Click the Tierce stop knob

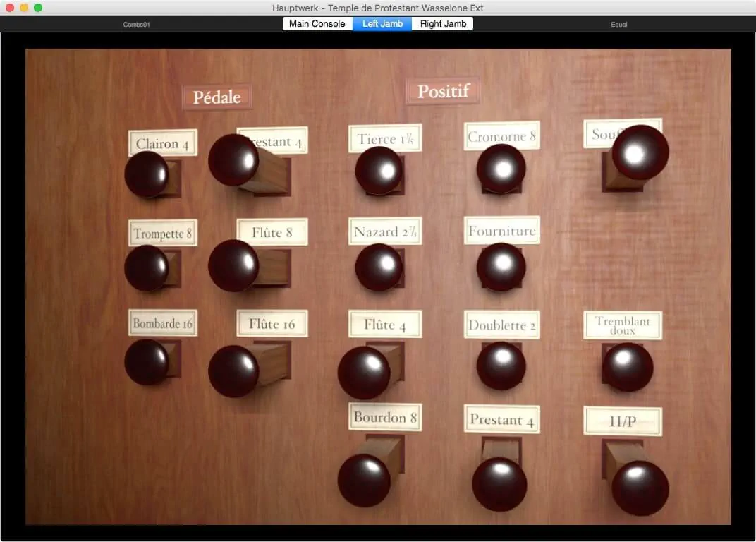pyautogui.click(x=379, y=171)
